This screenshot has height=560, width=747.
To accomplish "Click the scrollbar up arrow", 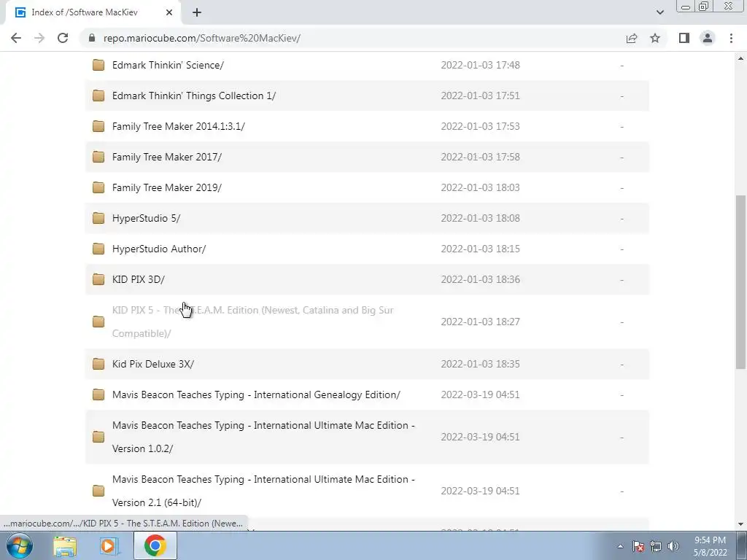I will pyautogui.click(x=740, y=58).
